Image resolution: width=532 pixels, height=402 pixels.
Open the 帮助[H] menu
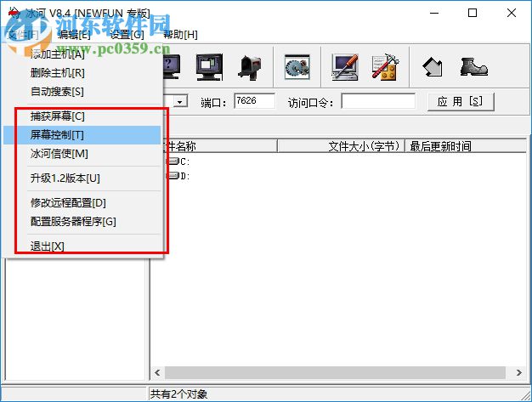(180, 35)
